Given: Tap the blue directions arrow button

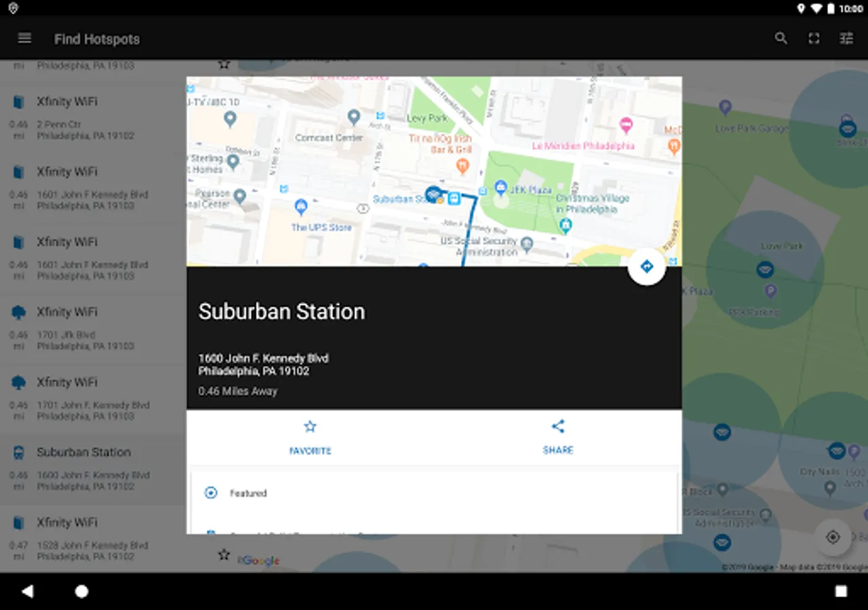Looking at the screenshot, I should tap(646, 266).
